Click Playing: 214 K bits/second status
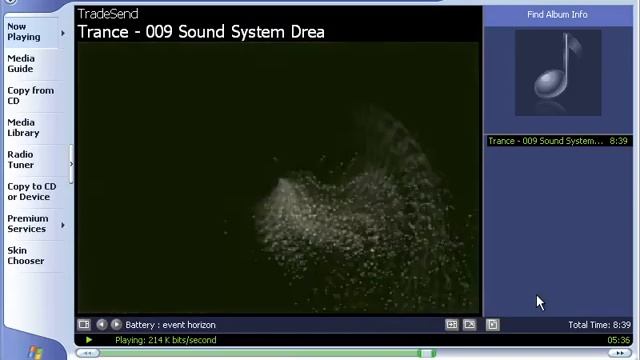The image size is (640, 360). pyautogui.click(x=166, y=340)
